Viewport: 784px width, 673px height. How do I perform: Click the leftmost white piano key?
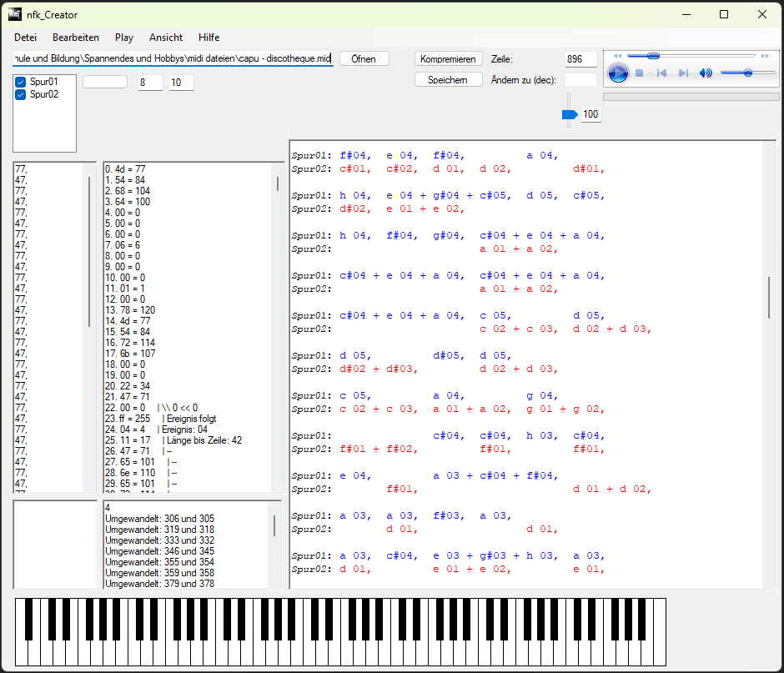(21, 652)
